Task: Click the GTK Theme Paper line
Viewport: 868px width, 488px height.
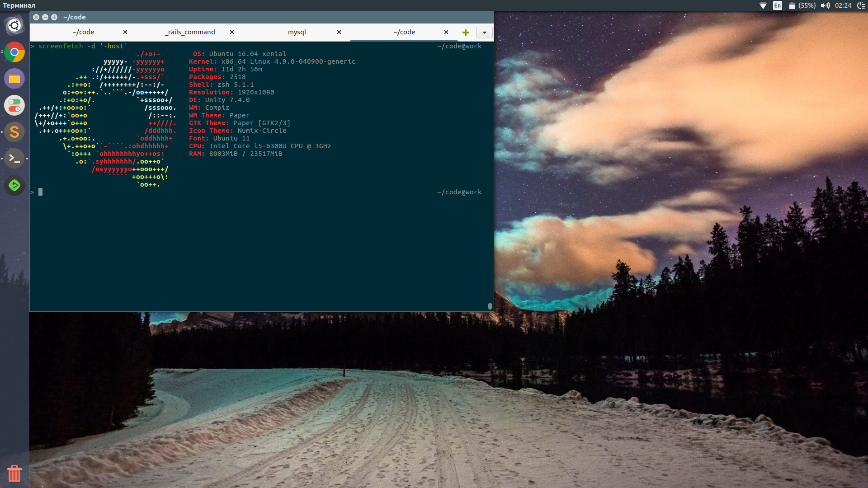Action: pos(240,123)
